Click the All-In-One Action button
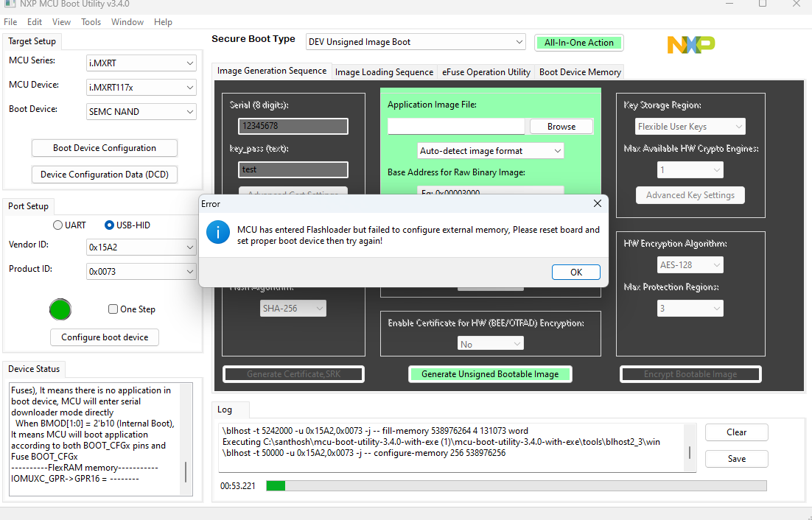The height and width of the screenshot is (520, 812). 579,42
